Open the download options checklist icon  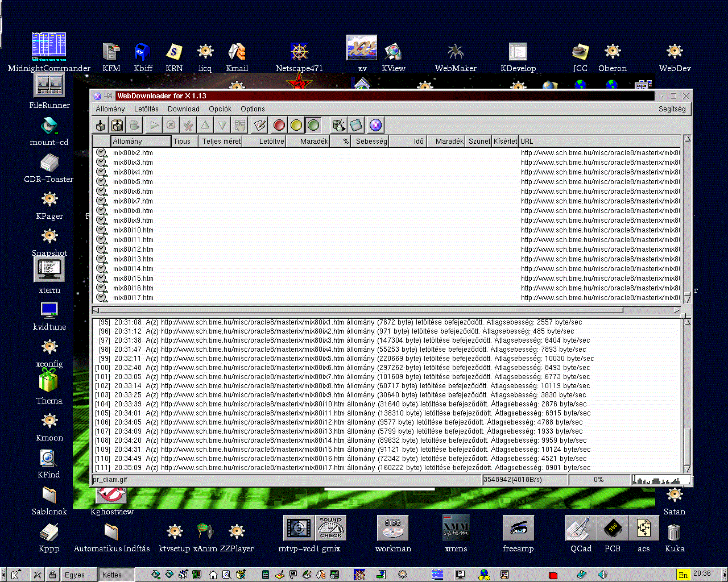(260, 125)
